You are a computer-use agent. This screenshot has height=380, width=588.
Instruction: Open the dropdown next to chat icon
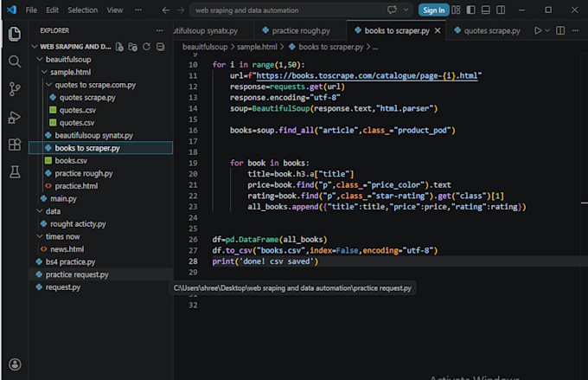[406, 10]
